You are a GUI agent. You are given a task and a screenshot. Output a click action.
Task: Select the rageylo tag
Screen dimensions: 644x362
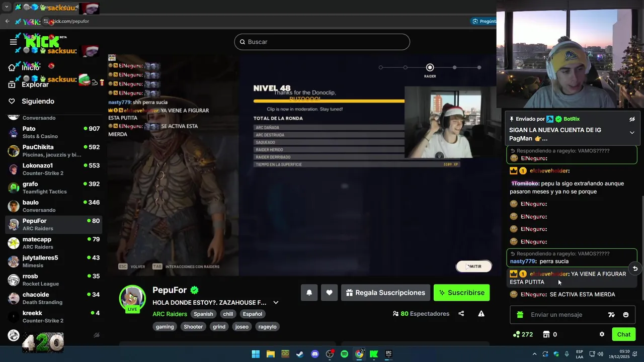(267, 327)
